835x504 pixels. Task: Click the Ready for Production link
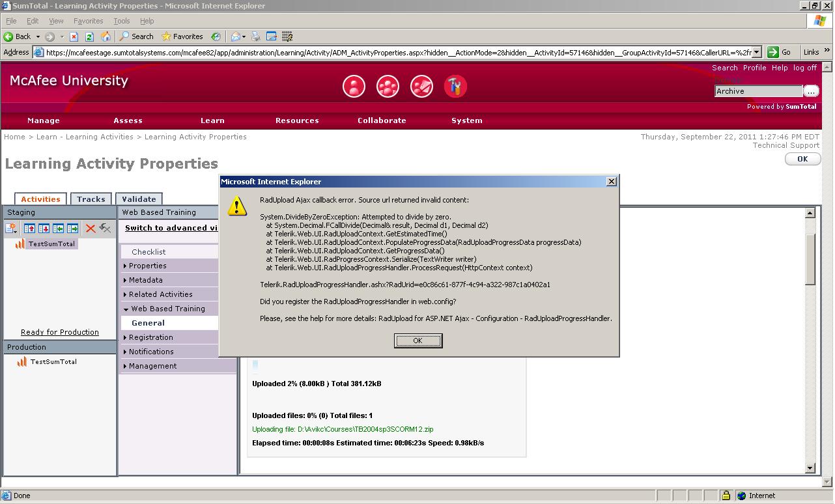pos(60,332)
